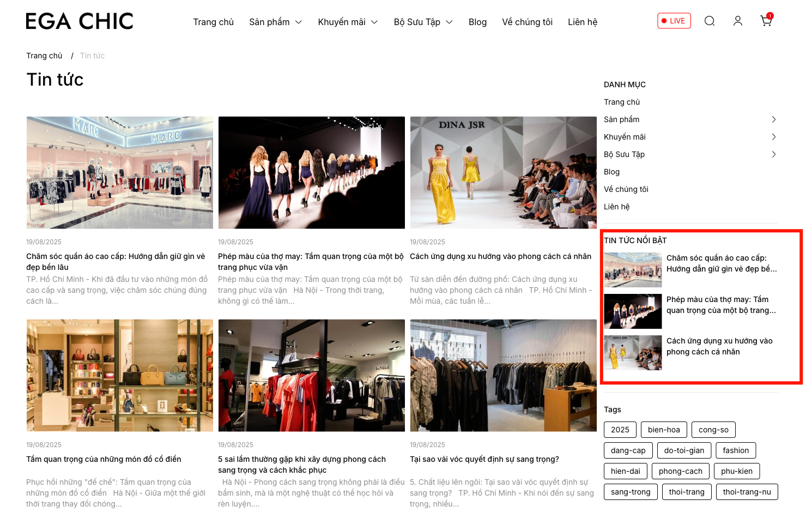Click the EGA CHIC logo
This screenshot has width=812, height=518.
pos(80,21)
